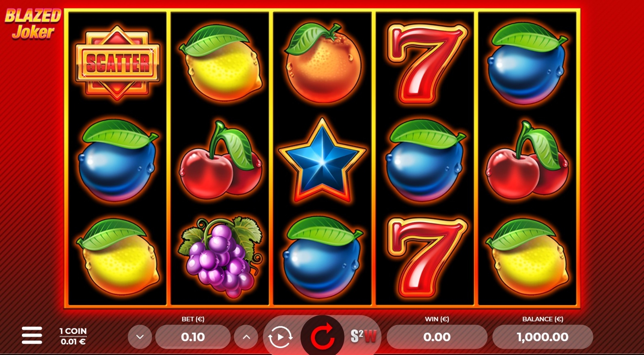This screenshot has height=355, width=644.
Task: Open the 1 COIN value selector
Action: 73,336
